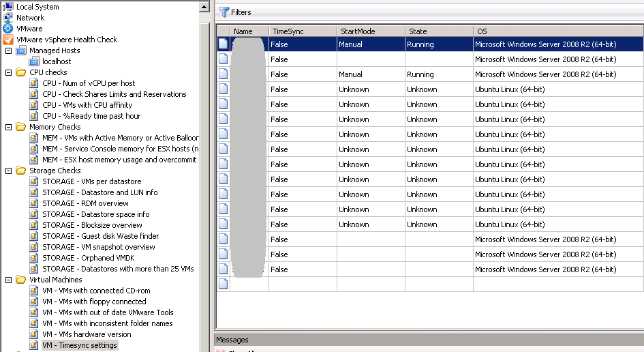Click the VMware node icon
Image resolution: width=644 pixels, height=352 pixels.
pyautogui.click(x=8, y=29)
